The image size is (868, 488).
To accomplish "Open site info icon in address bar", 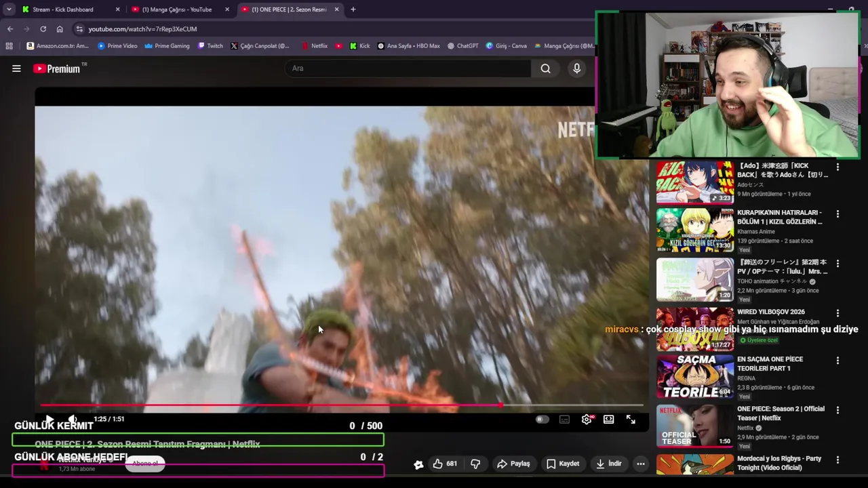I will 79,29.
